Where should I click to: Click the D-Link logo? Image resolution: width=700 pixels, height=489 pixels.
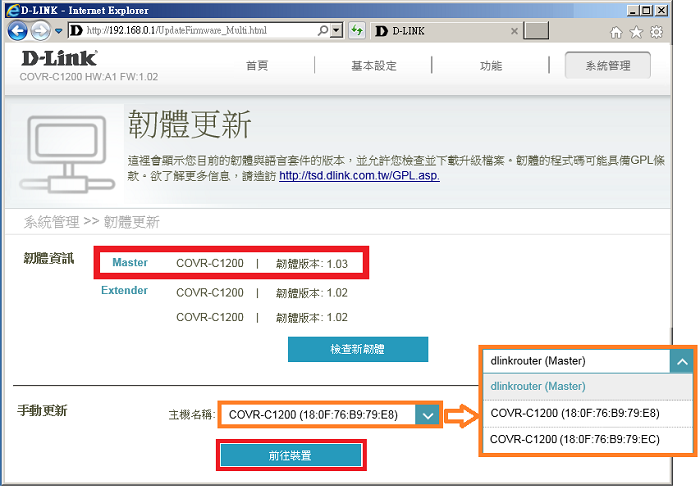pos(61,58)
